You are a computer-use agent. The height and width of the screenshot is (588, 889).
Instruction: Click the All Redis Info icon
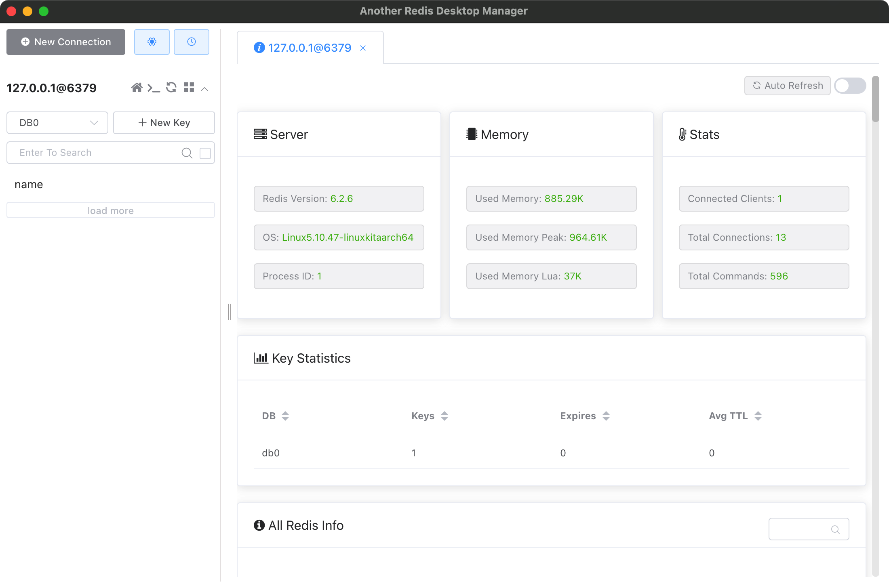(x=259, y=525)
